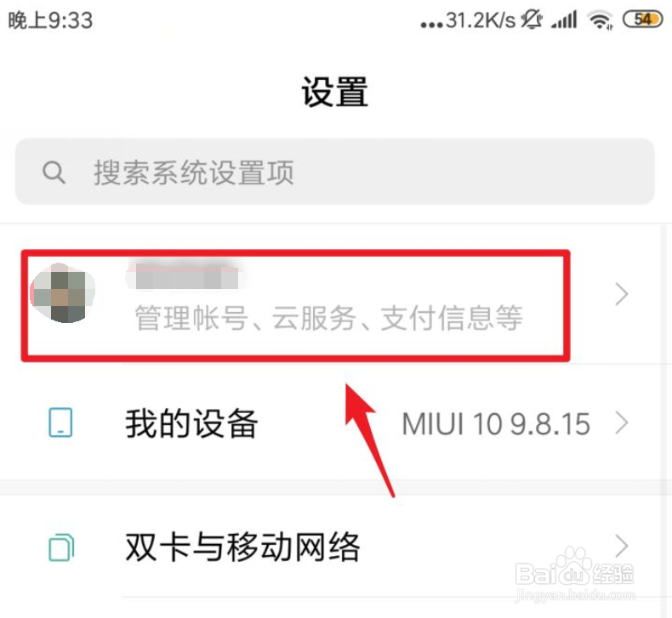
Task: Expand account row chevron arrow
Action: coord(622,294)
